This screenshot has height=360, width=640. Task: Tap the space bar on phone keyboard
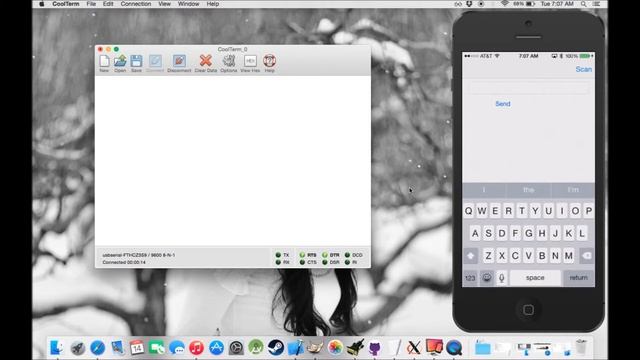(535, 278)
